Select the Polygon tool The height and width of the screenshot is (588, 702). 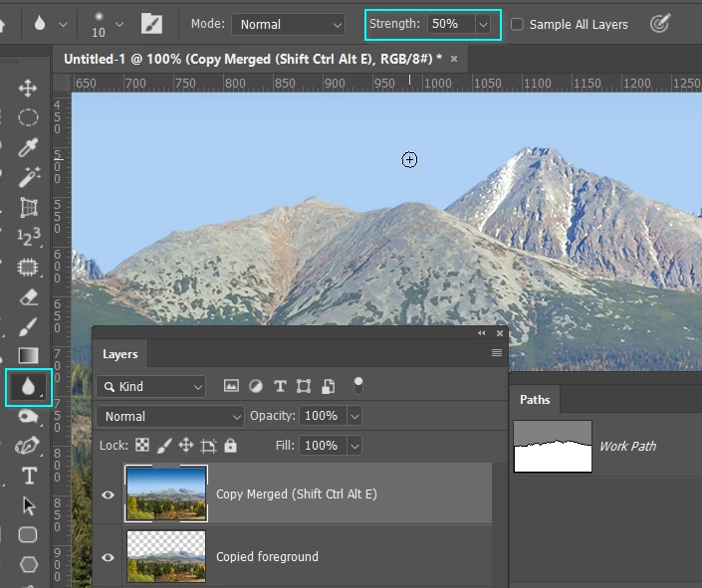(x=29, y=564)
